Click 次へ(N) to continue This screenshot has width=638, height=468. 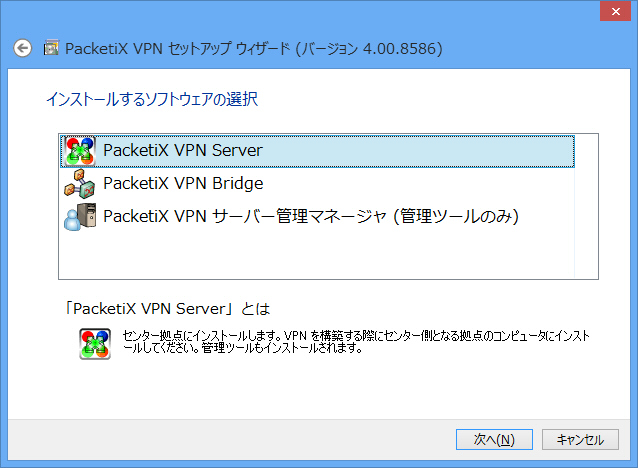(494, 440)
